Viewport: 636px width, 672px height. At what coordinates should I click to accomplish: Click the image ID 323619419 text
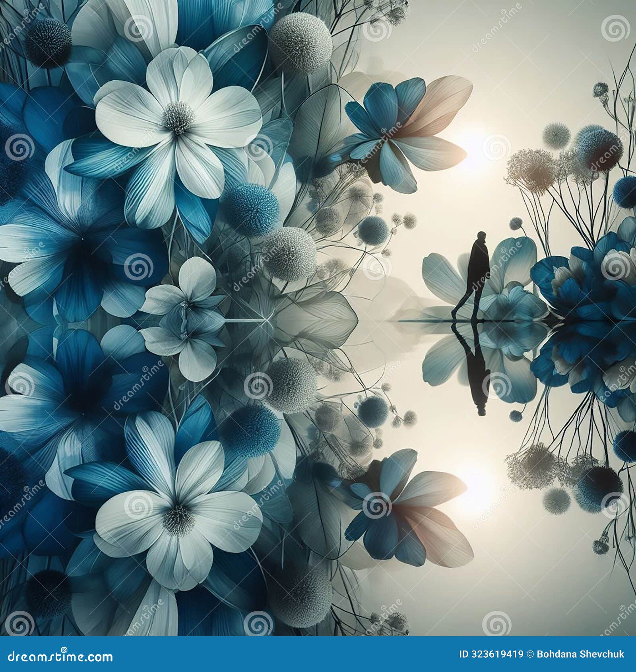[491, 653]
